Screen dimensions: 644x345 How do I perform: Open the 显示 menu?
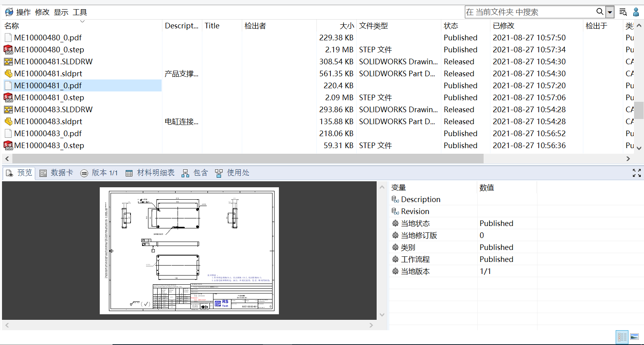(61, 12)
